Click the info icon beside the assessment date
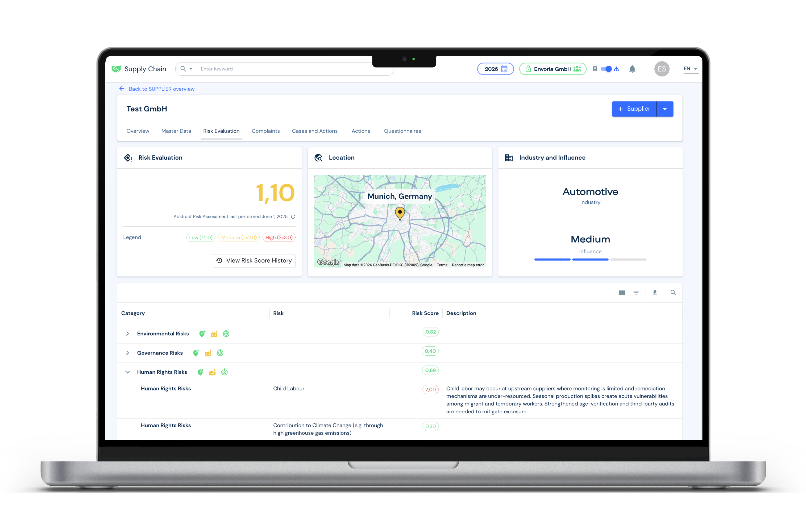806x532 pixels. coord(293,217)
